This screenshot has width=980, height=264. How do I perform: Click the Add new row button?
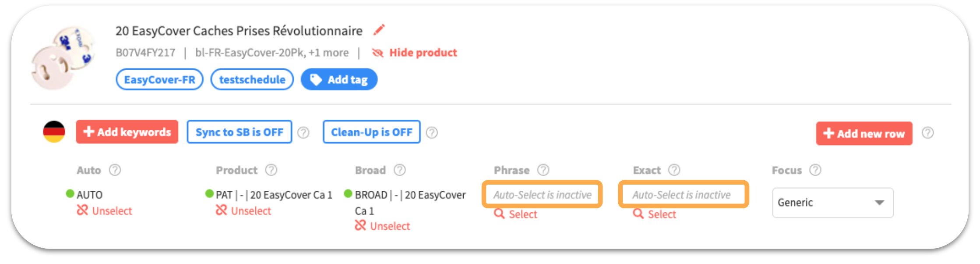point(864,133)
